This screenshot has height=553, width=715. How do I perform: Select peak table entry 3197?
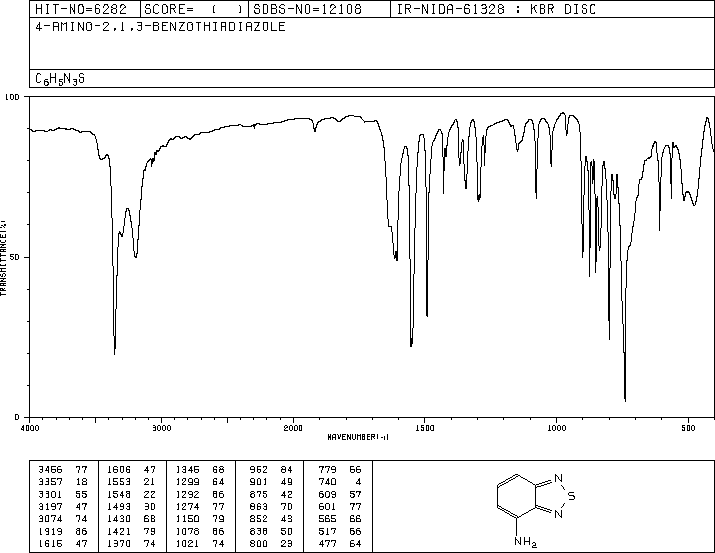click(x=63, y=506)
